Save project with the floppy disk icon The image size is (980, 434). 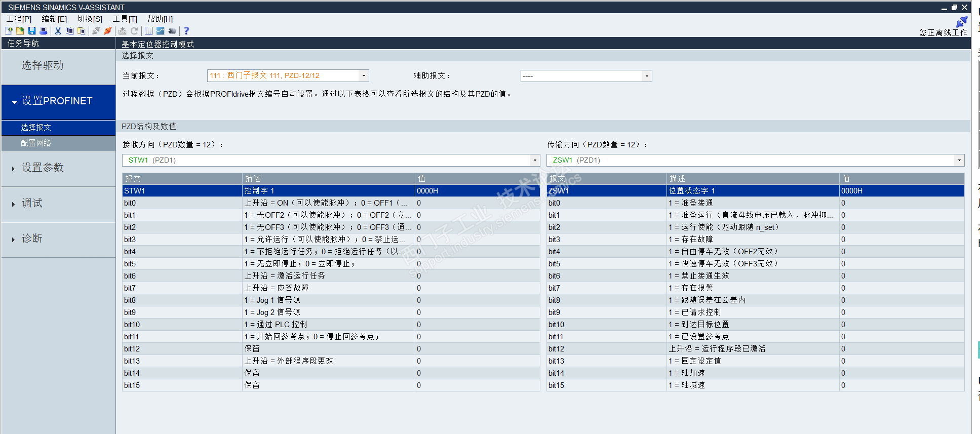[31, 31]
